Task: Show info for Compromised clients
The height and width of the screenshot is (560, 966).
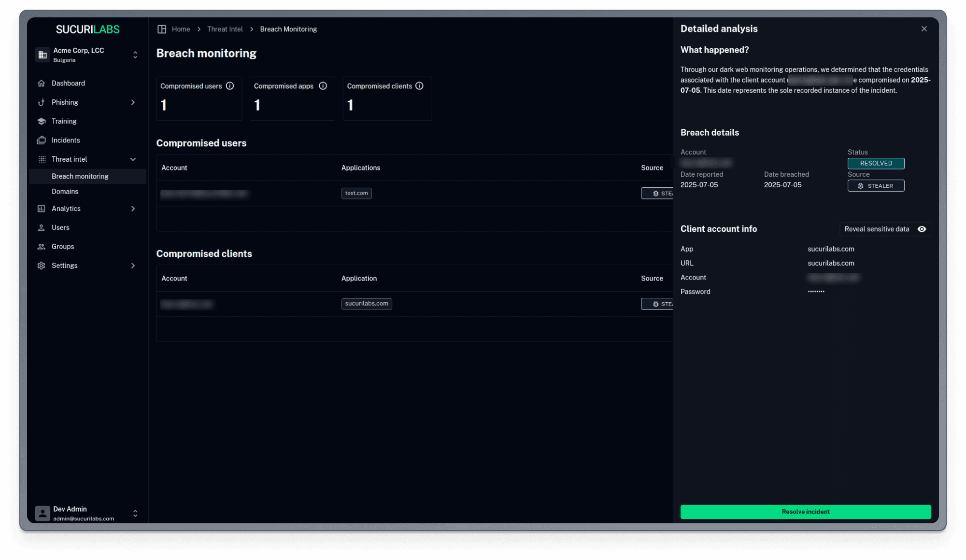Action: point(419,86)
